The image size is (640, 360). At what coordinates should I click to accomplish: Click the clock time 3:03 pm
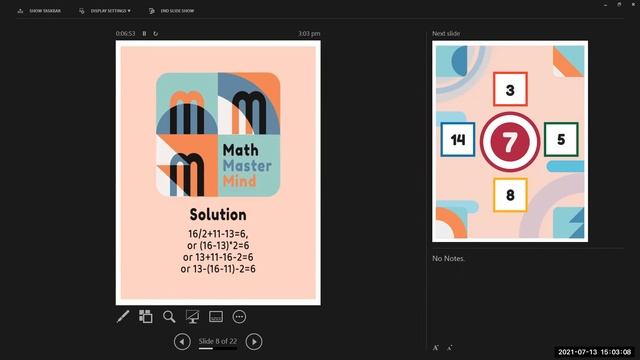pos(309,33)
